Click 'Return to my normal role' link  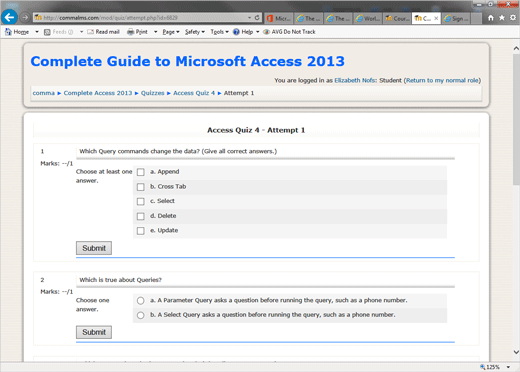pyautogui.click(x=442, y=80)
